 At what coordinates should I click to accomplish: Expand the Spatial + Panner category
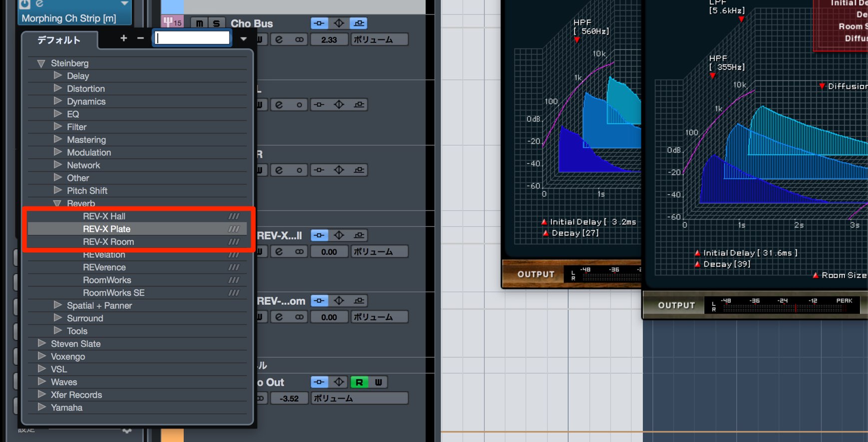58,305
